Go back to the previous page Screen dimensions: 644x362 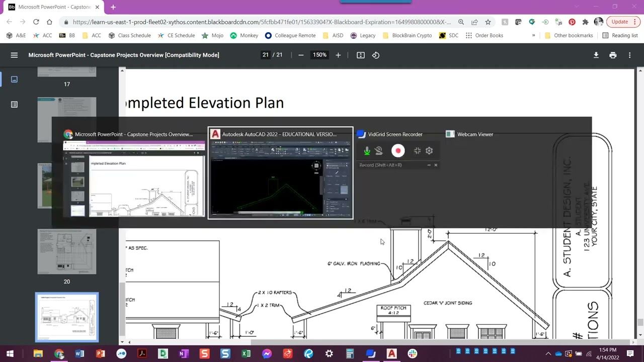tap(9, 22)
